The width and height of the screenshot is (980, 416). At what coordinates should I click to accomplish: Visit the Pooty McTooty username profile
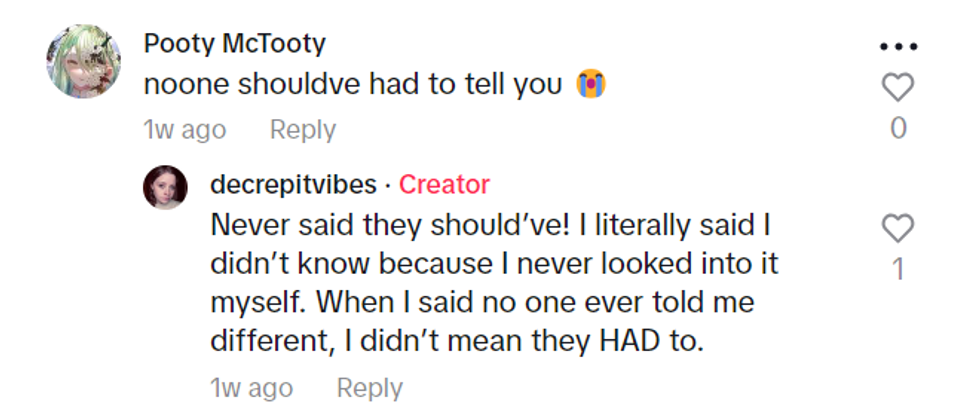click(x=234, y=44)
